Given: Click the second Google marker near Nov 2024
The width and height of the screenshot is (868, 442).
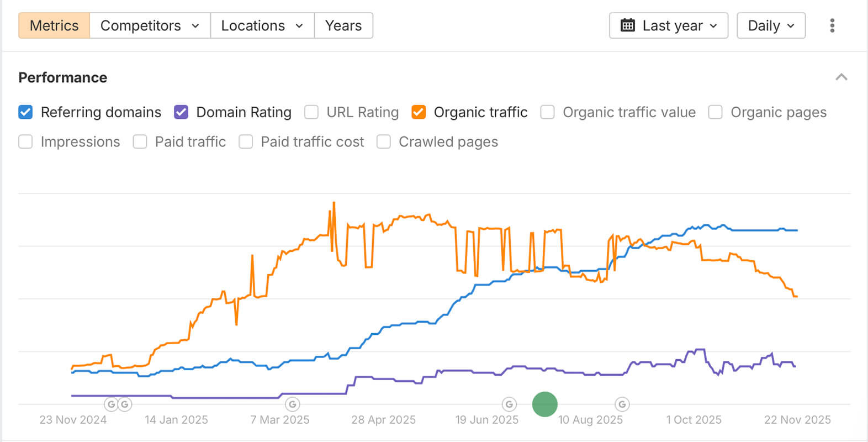Looking at the screenshot, I should click(x=125, y=404).
